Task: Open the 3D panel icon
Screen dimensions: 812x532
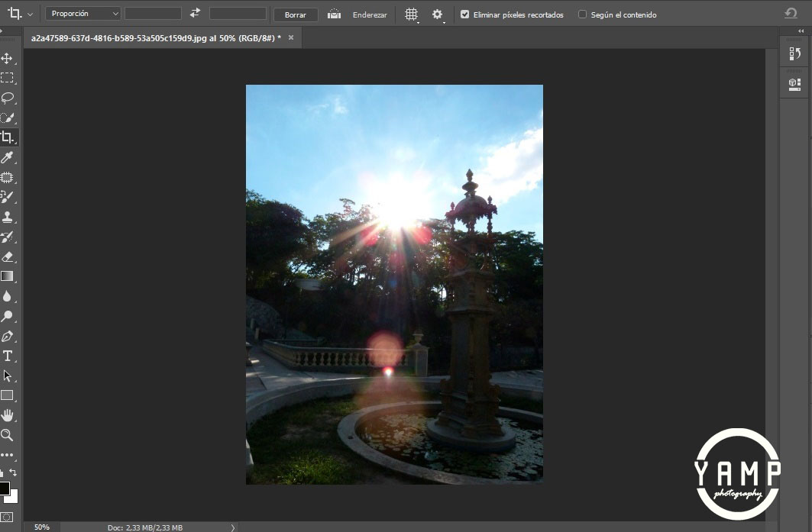Action: click(x=794, y=85)
